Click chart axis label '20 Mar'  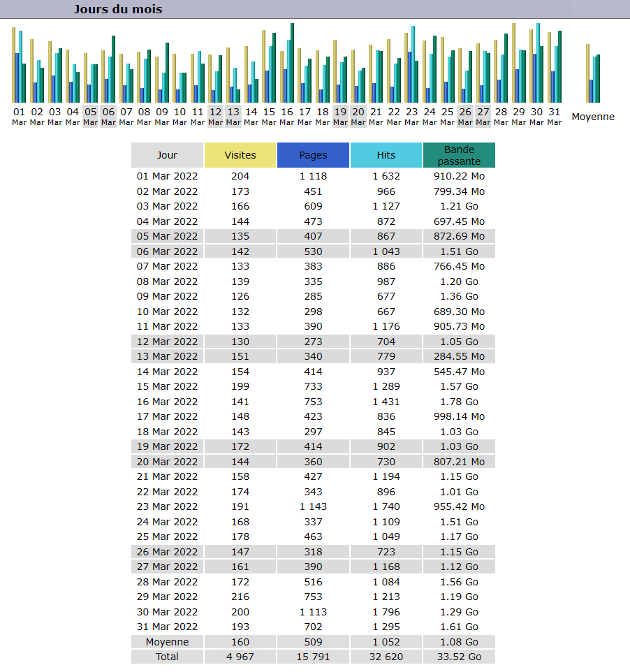point(358,116)
